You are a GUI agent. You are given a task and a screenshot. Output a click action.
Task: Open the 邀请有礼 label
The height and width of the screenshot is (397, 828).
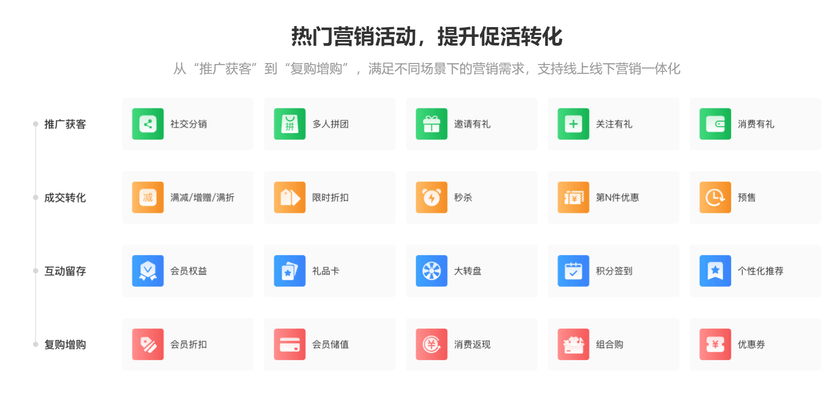[x=473, y=125]
